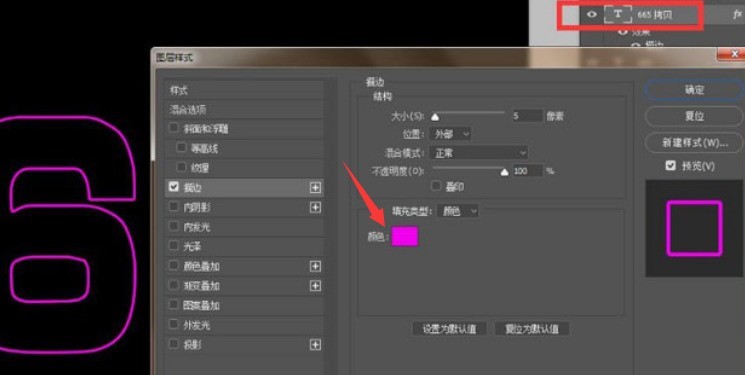Image resolution: width=745 pixels, height=375 pixels.
Task: Click the fx icon on 665 拷贝 layer
Action: [738, 15]
